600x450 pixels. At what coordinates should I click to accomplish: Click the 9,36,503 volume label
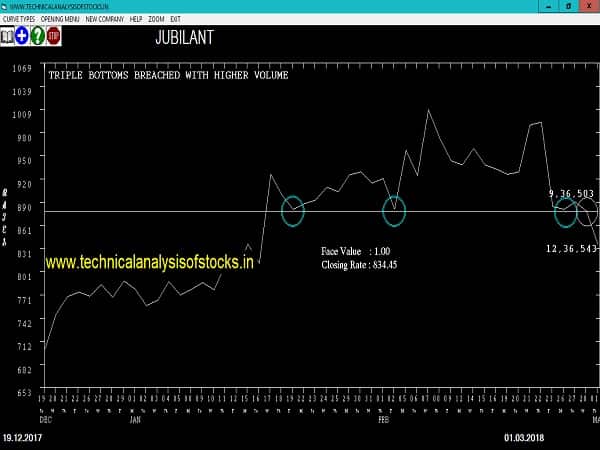(571, 194)
